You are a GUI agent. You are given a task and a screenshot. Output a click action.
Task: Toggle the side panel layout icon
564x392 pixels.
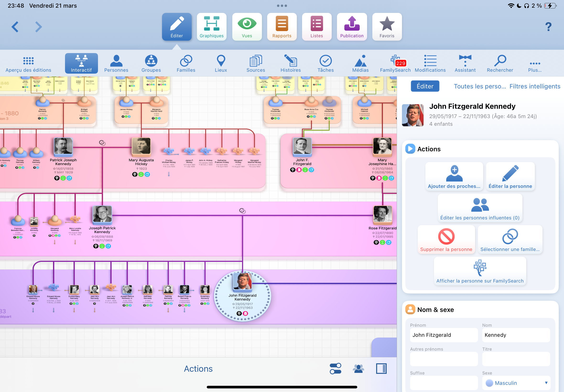[x=381, y=369]
